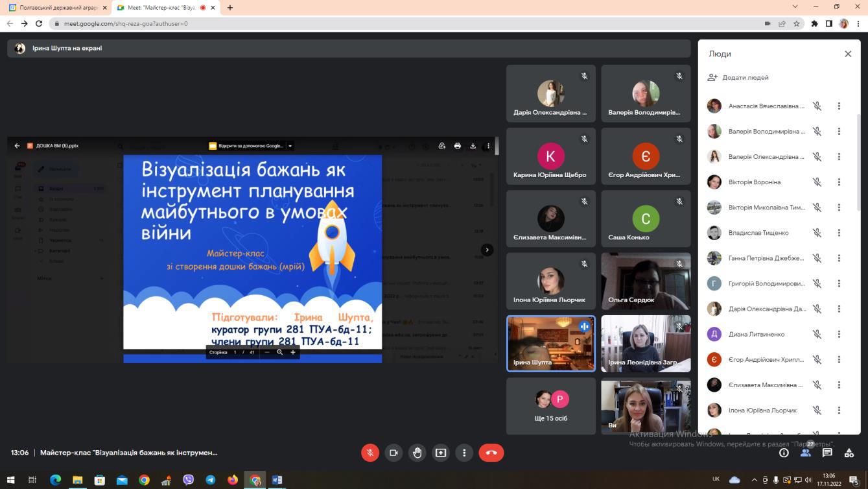Image resolution: width=868 pixels, height=489 pixels.
Task: Click share page icon in address bar
Action: 782,23
